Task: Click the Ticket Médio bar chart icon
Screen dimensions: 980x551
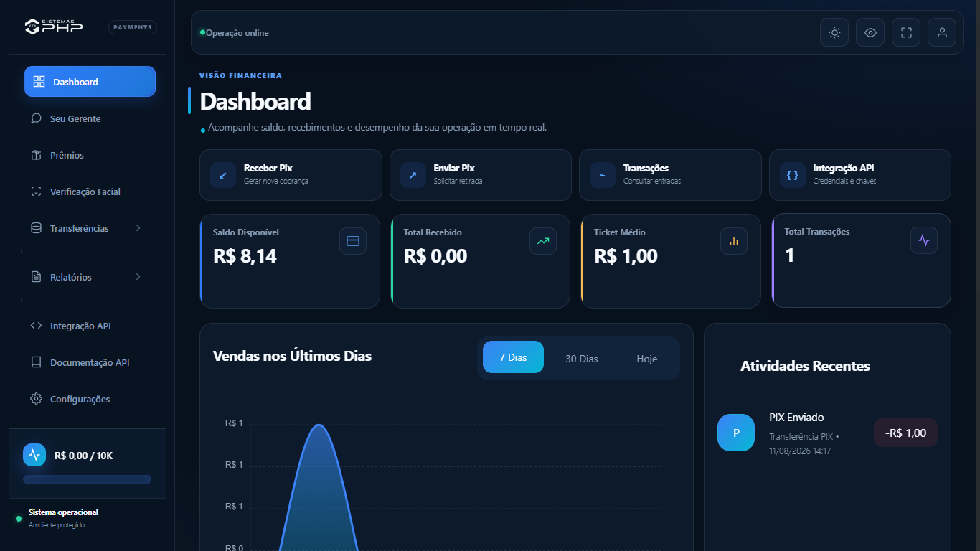Action: [734, 241]
